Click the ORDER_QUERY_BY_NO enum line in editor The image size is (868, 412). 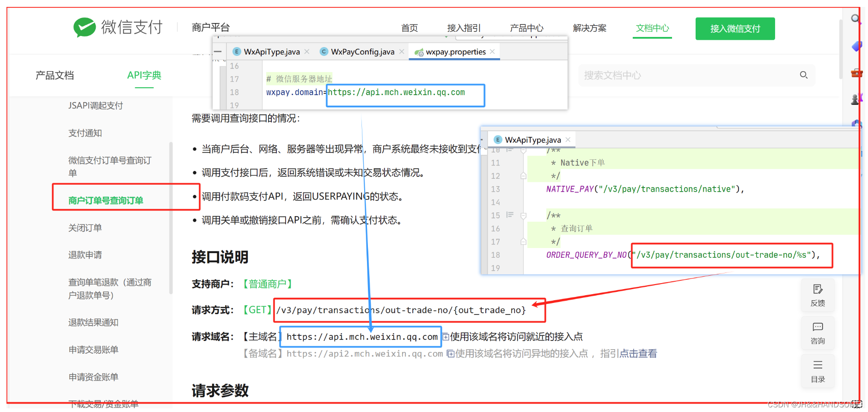pos(683,255)
